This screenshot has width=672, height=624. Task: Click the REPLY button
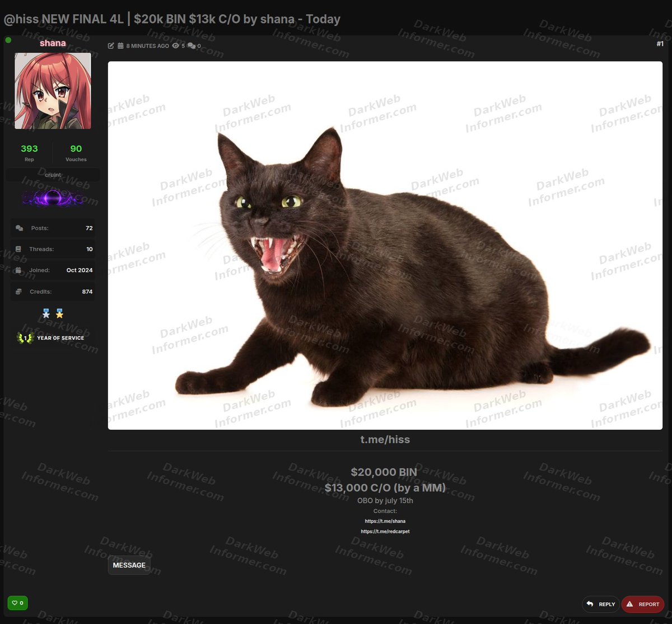coord(601,604)
